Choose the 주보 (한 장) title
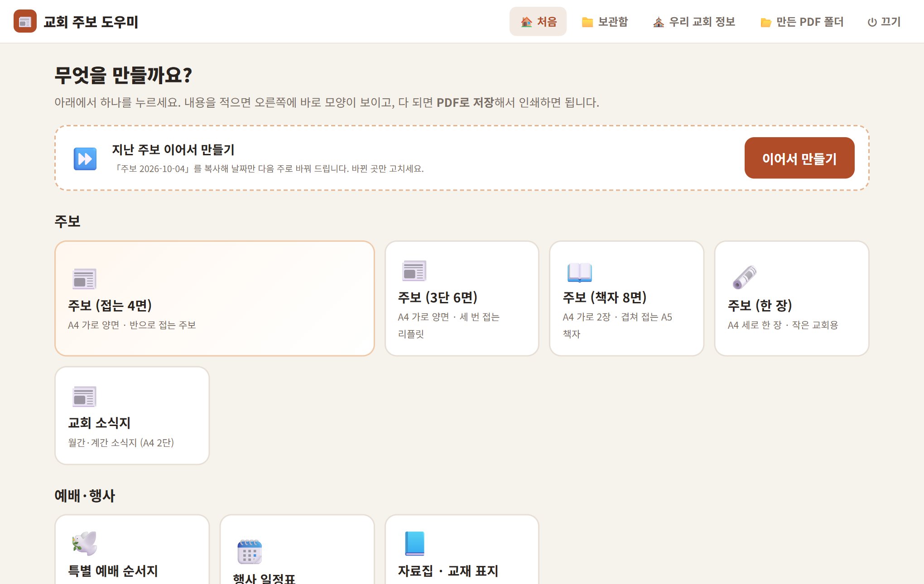Screen dimensions: 924x584 pyautogui.click(x=760, y=306)
